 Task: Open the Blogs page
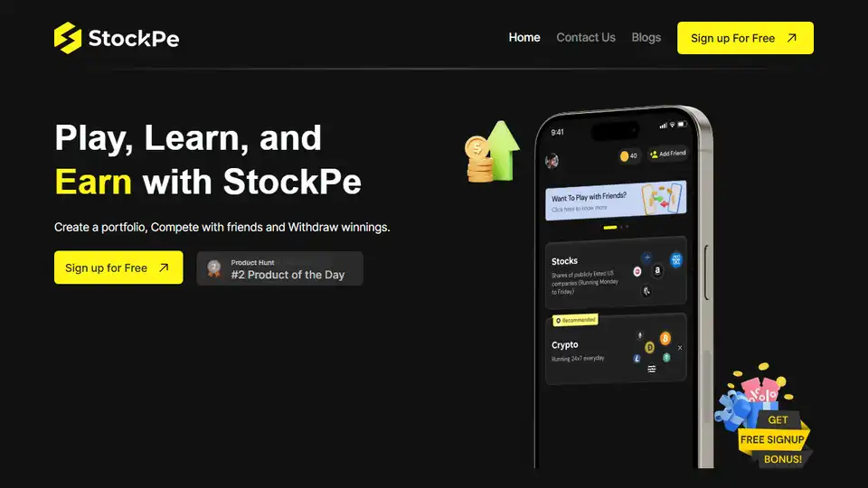[646, 38]
